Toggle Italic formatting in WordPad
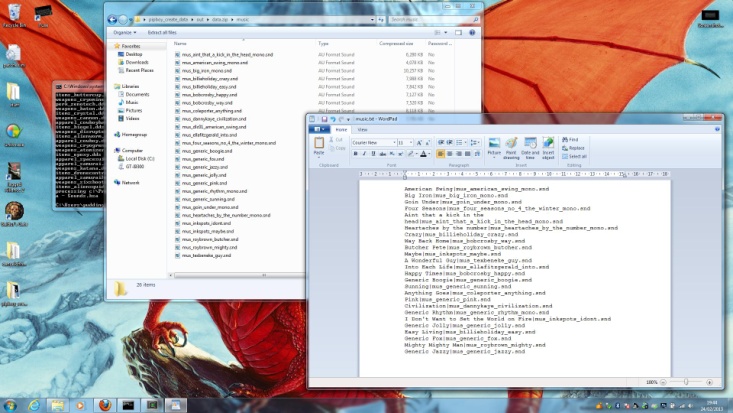The image size is (733, 413). click(x=364, y=154)
